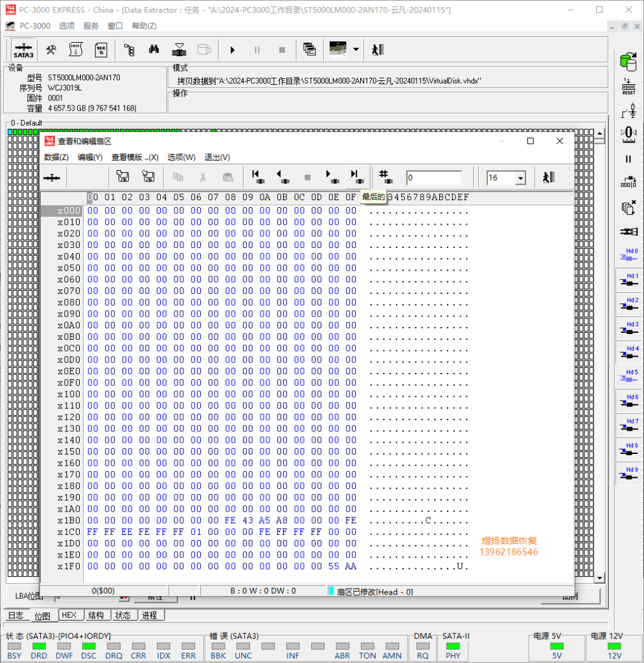This screenshot has width=644, height=663.
Task: Expand the bytes-per-row 16 dropdown
Action: 520,178
